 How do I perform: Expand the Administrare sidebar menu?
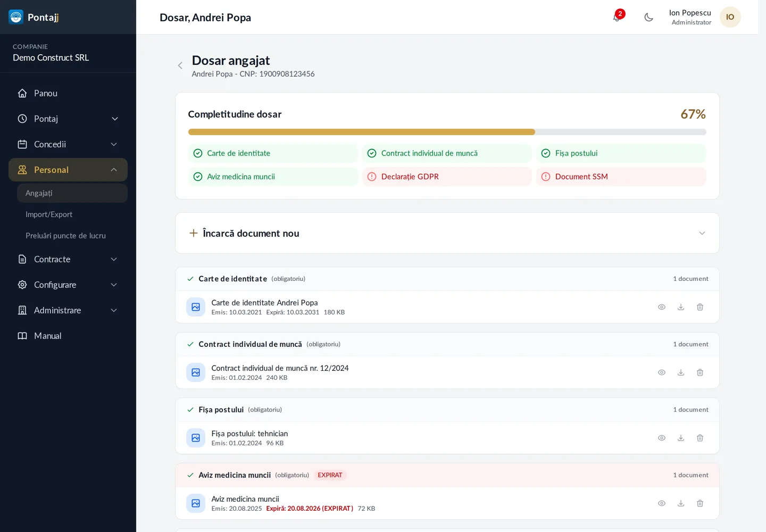[x=68, y=310]
